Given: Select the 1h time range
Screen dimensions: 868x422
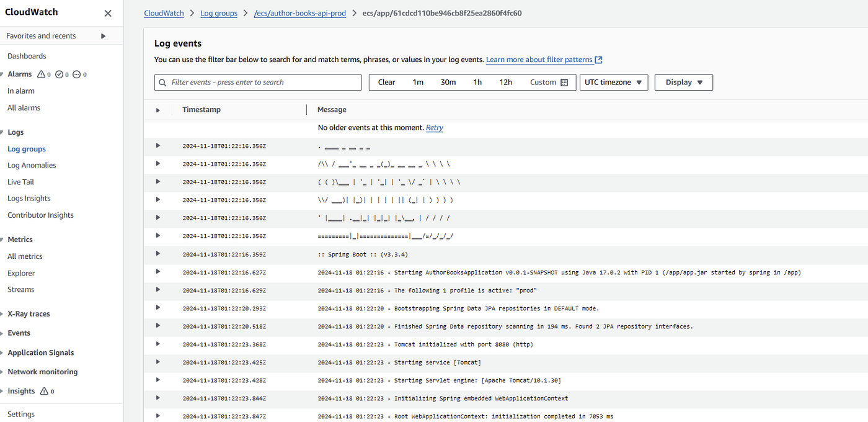Looking at the screenshot, I should tap(477, 83).
